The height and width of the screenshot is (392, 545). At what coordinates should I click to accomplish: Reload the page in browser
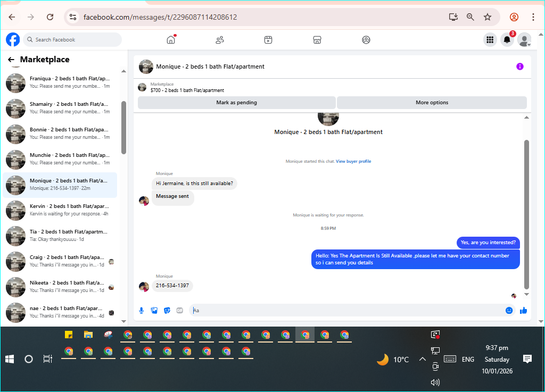point(50,17)
